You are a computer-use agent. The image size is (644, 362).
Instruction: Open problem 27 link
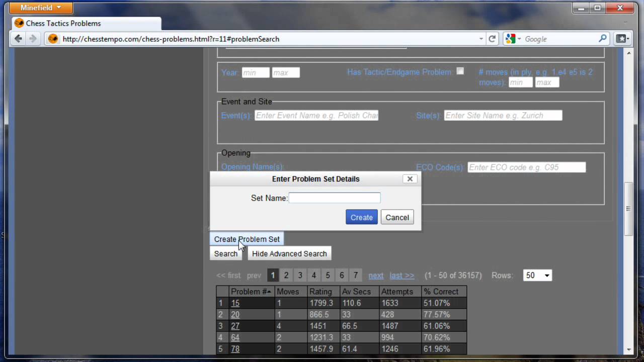click(235, 326)
